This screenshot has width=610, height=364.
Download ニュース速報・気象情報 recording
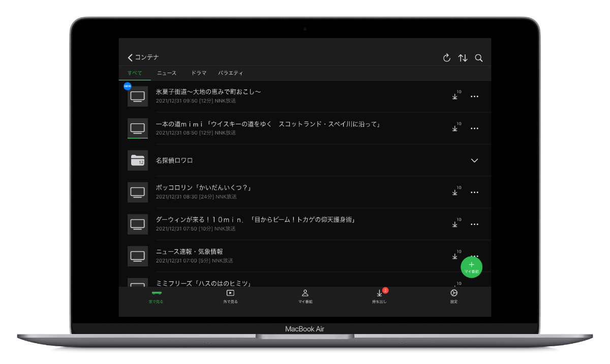456,255
